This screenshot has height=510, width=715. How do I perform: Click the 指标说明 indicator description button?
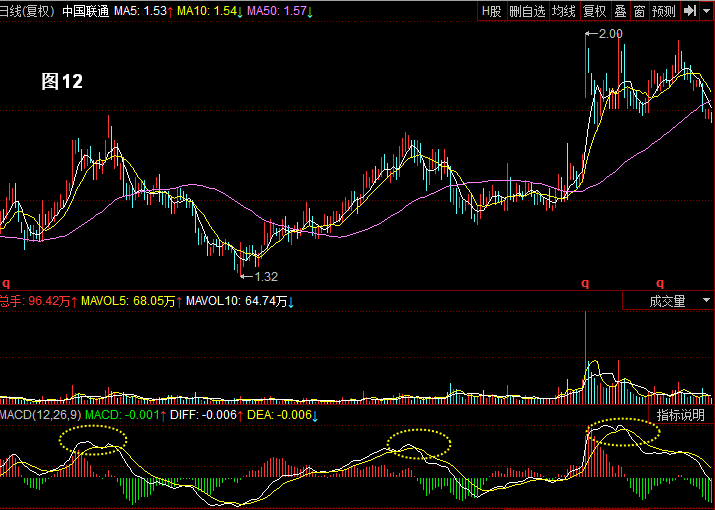[681, 415]
